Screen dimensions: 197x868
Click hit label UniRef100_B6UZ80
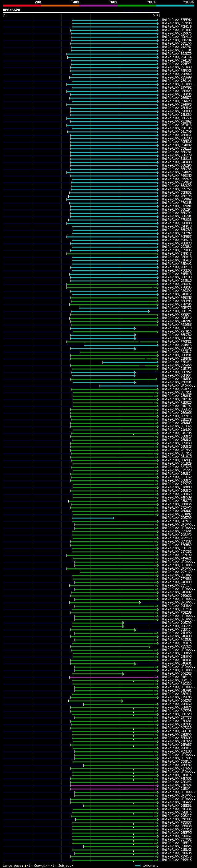pos(177,335)
